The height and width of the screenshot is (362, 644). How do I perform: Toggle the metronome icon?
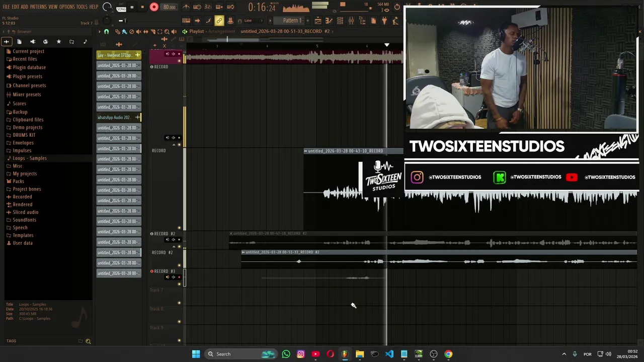click(x=186, y=7)
